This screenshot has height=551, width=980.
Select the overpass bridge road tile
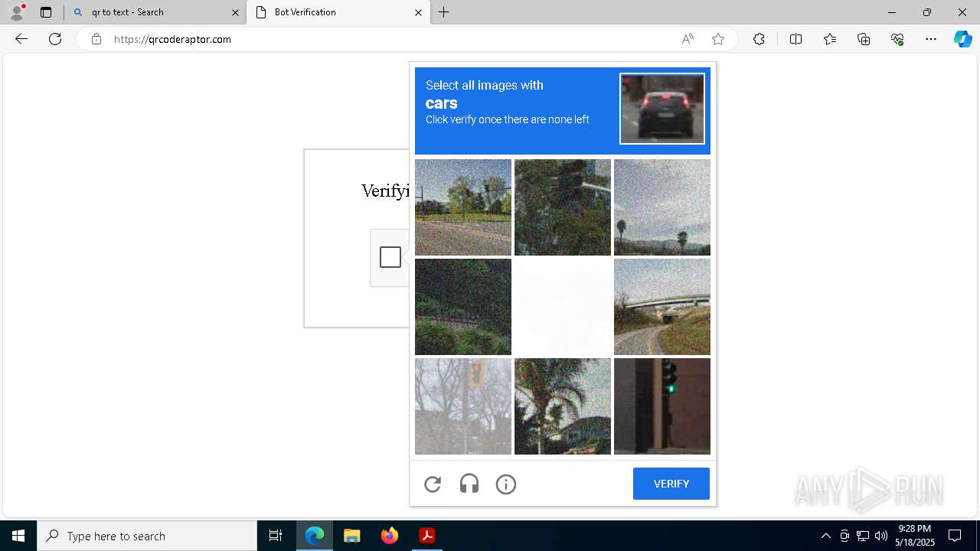tap(662, 307)
